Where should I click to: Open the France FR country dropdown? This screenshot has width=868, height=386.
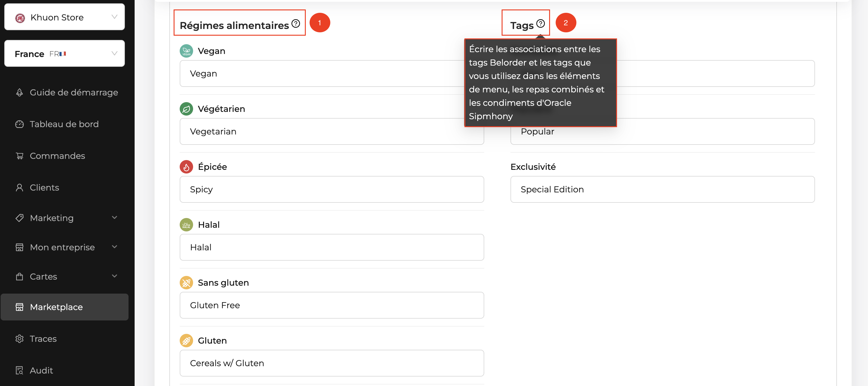pyautogui.click(x=64, y=54)
